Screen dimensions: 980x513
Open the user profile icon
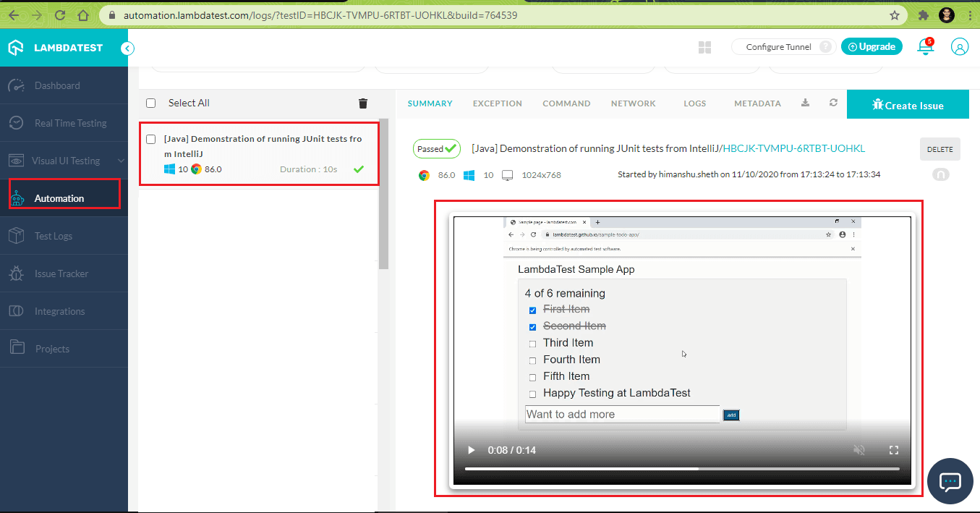point(959,47)
